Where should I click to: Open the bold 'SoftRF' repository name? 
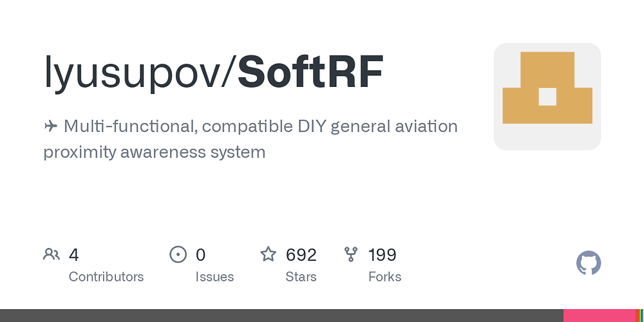click(x=310, y=71)
